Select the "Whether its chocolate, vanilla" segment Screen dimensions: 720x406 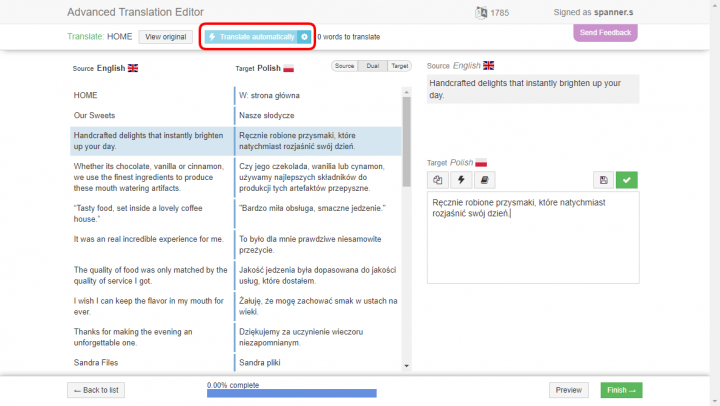152,177
